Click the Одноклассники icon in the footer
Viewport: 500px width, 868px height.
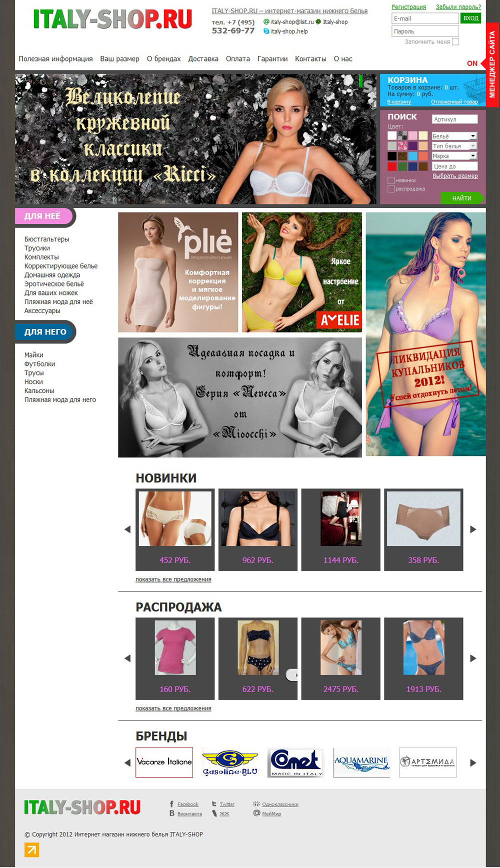(256, 804)
